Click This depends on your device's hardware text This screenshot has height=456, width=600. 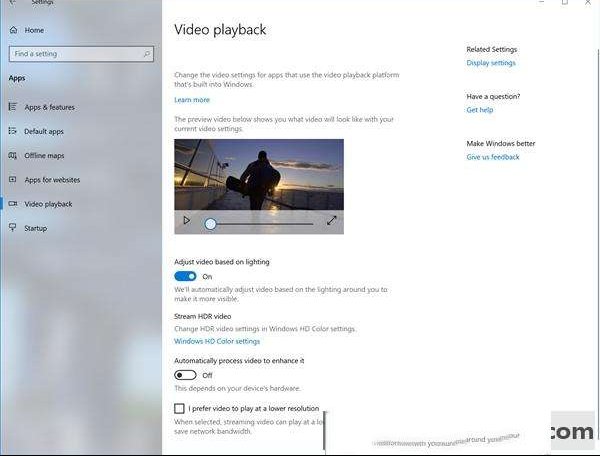pyautogui.click(x=237, y=388)
